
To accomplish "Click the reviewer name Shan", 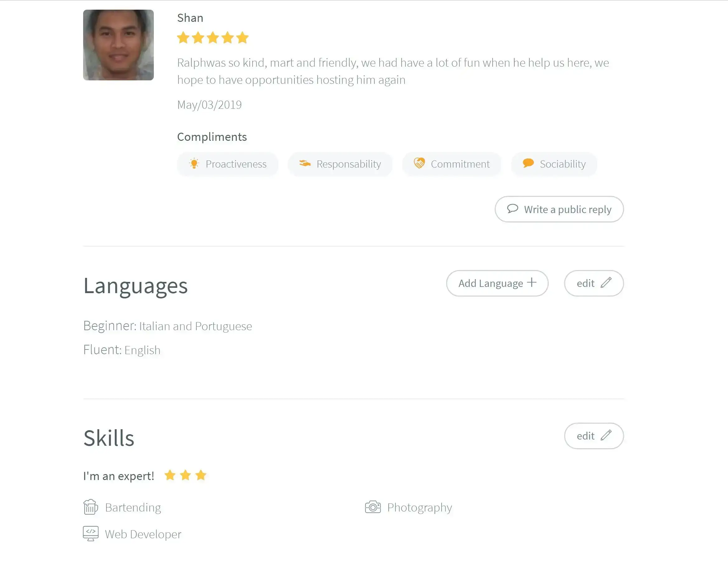I will click(190, 18).
